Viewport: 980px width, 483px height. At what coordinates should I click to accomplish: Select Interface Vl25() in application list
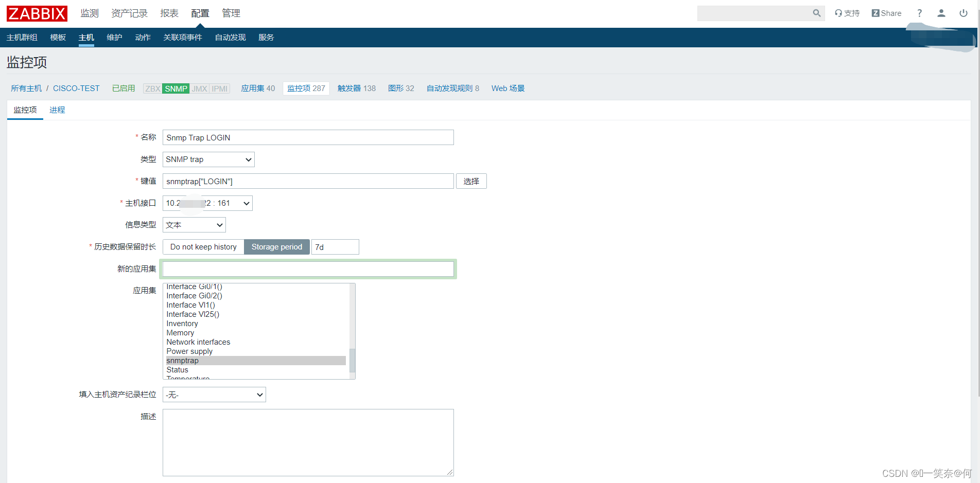coord(256,314)
